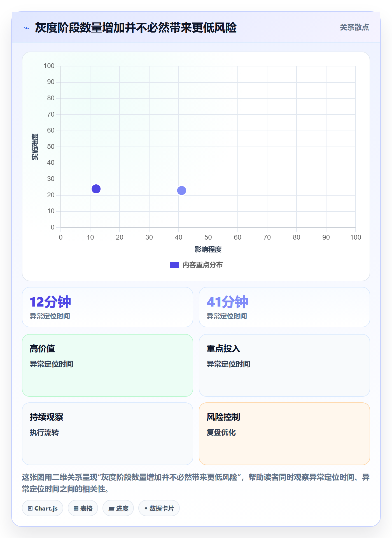The height and width of the screenshot is (538, 392).
Task: Select the 高价值 card heading
Action: (42, 349)
